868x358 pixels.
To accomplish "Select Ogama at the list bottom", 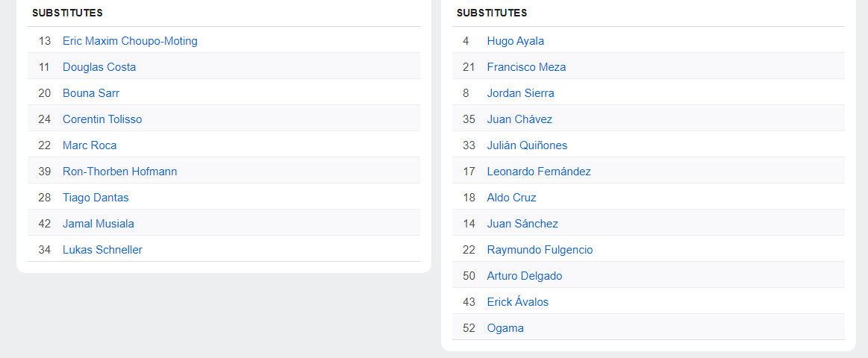I will 505,328.
